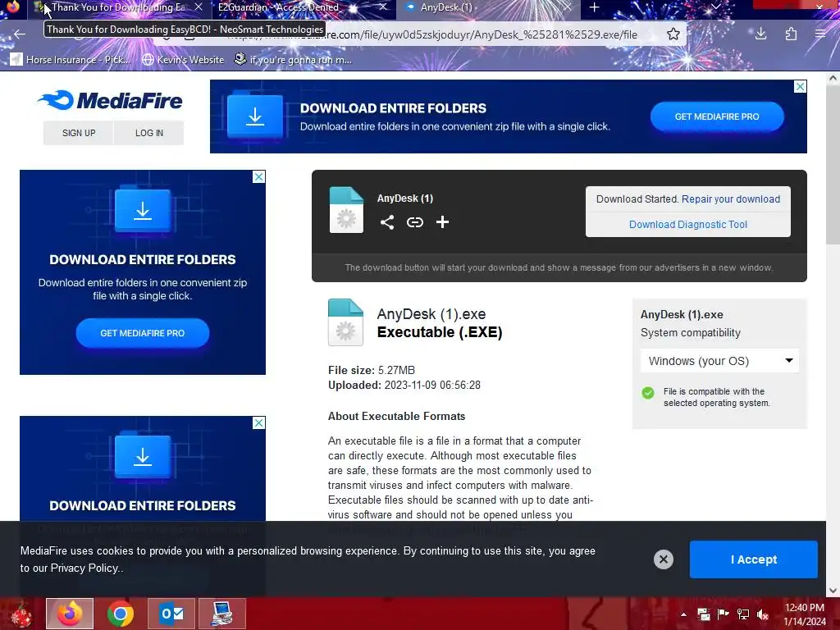
Task: Click the green compatibility checkmark icon
Action: point(648,393)
